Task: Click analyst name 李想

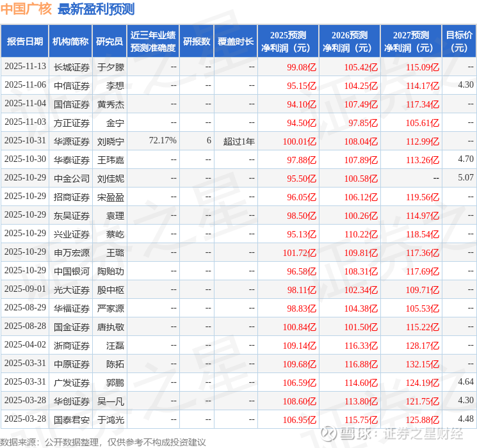Action: (x=115, y=86)
